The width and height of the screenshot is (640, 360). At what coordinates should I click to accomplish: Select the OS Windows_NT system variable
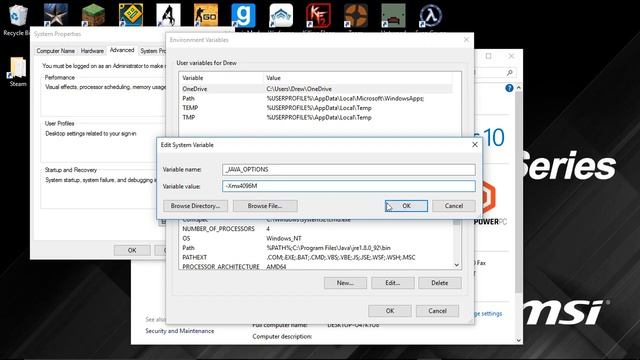click(316, 238)
